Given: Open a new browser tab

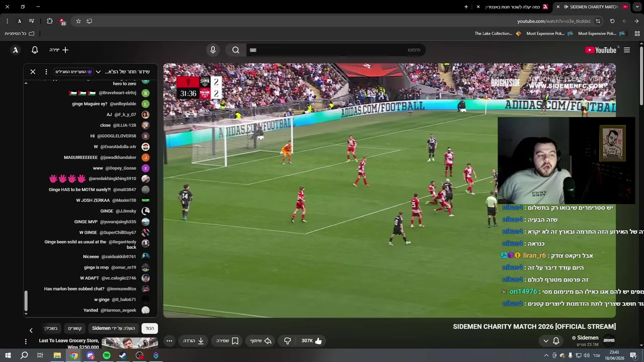Looking at the screenshot, I should [466, 7].
